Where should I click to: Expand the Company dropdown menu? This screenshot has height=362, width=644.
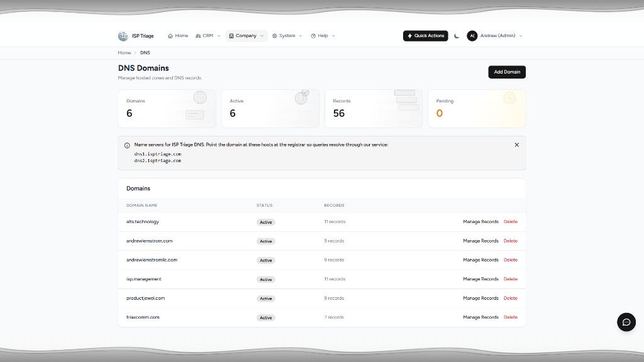(x=246, y=36)
